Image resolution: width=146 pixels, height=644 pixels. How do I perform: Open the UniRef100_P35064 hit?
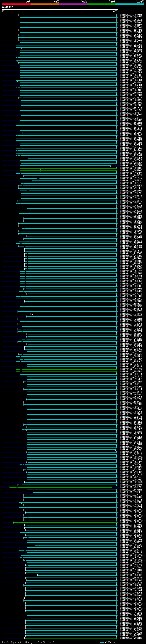pyautogui.click(x=131, y=324)
